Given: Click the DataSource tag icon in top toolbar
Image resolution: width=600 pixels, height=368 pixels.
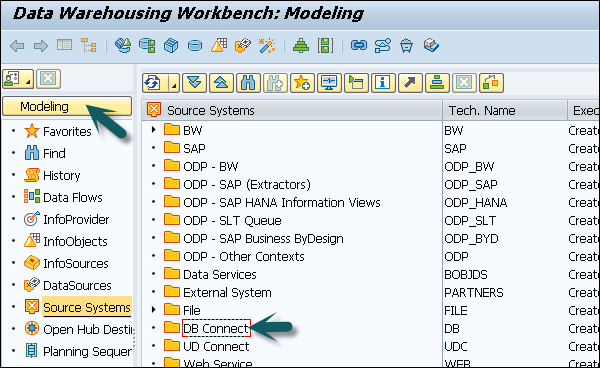Looking at the screenshot, I should tap(243, 45).
